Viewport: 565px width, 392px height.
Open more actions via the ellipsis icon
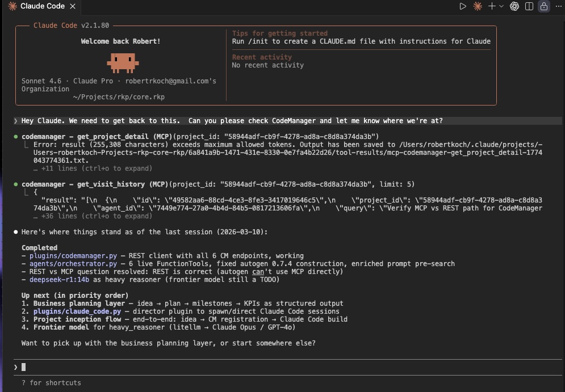point(558,6)
